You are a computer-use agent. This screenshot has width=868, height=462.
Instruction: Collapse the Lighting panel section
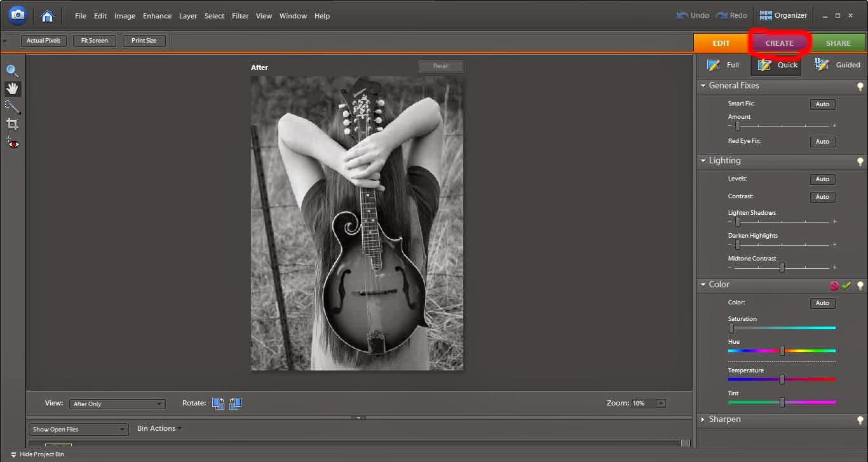(703, 161)
